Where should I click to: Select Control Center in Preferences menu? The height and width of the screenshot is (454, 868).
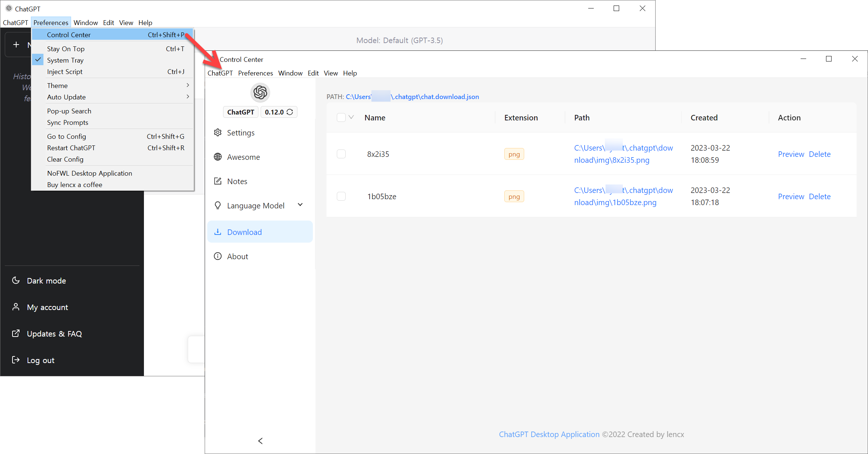click(x=69, y=35)
